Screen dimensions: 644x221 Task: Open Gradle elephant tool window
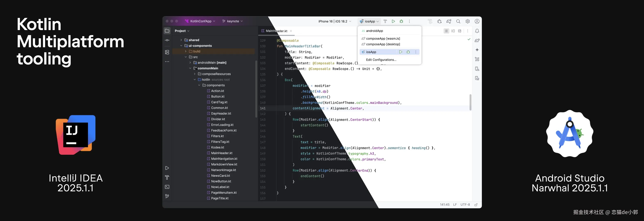[477, 41]
